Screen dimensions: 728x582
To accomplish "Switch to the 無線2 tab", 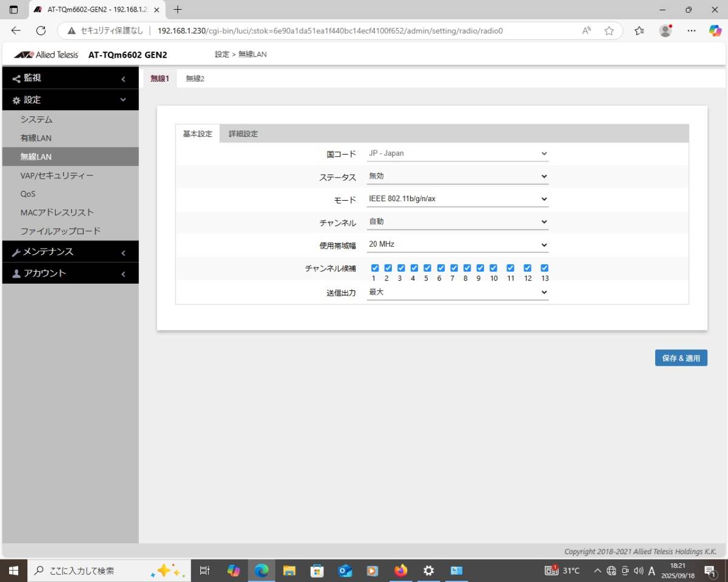I will (195, 79).
